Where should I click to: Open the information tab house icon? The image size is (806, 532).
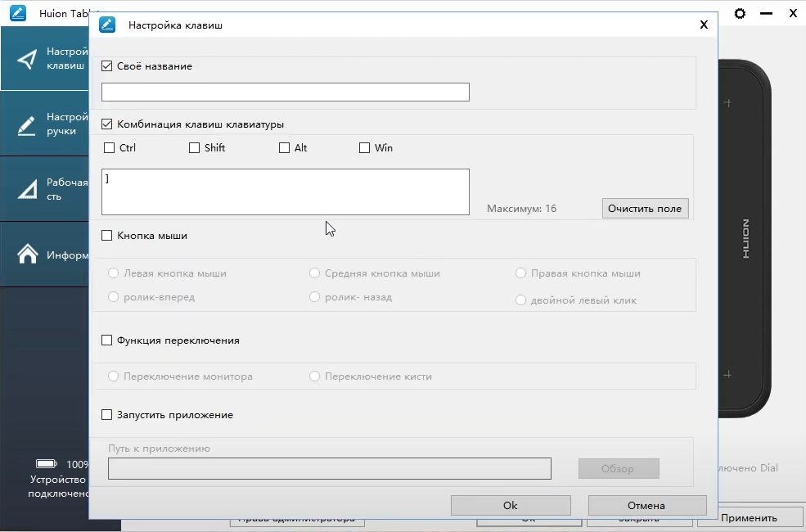(x=27, y=255)
